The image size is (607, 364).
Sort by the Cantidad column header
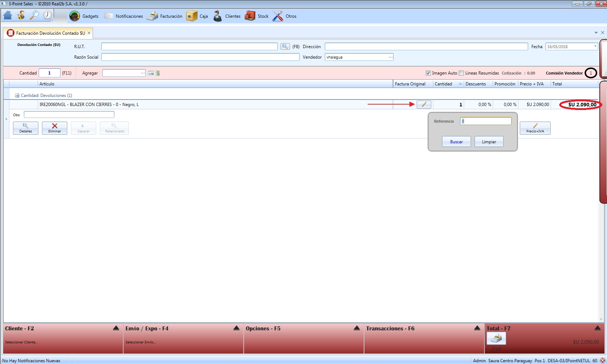(x=448, y=84)
